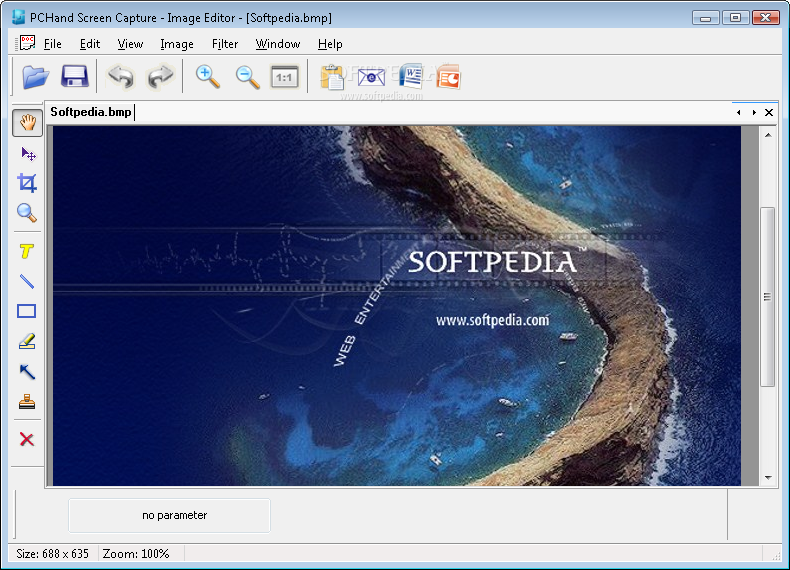The height and width of the screenshot is (570, 790).
Task: Reset zoom to actual size 1:1
Action: click(x=285, y=77)
